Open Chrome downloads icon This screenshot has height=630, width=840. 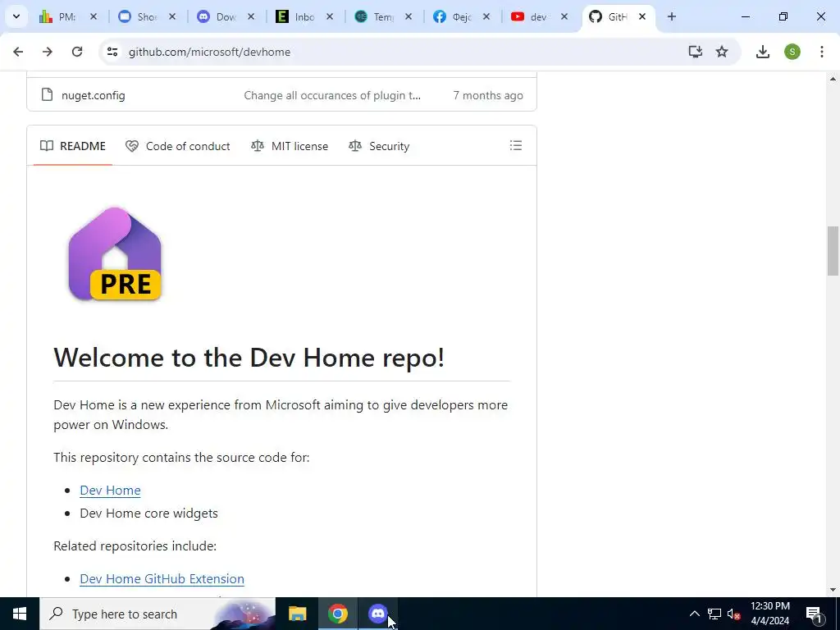[762, 52]
